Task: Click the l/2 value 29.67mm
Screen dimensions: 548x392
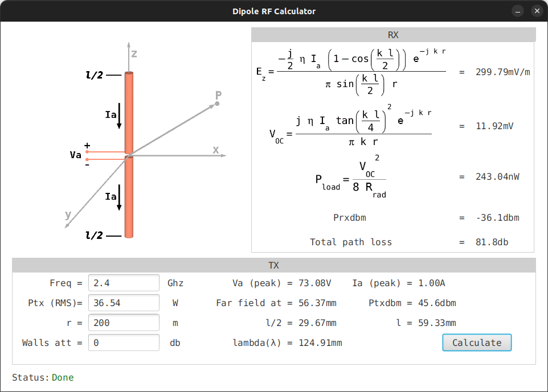Action: [x=317, y=323]
